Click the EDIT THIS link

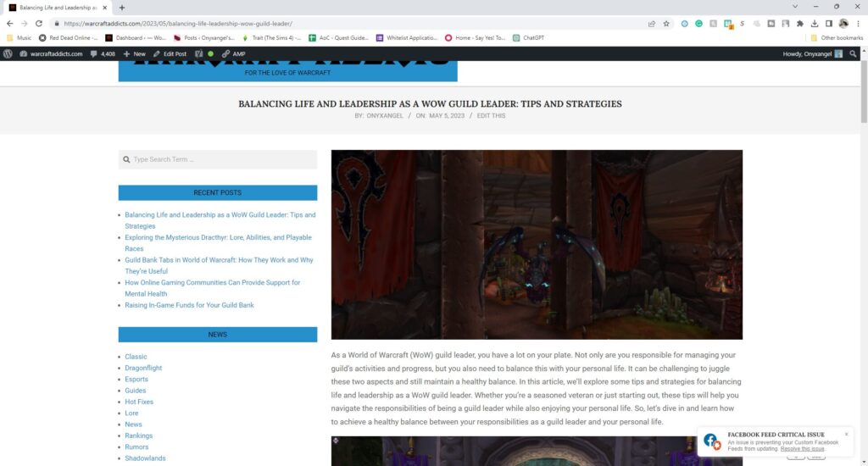pyautogui.click(x=491, y=116)
